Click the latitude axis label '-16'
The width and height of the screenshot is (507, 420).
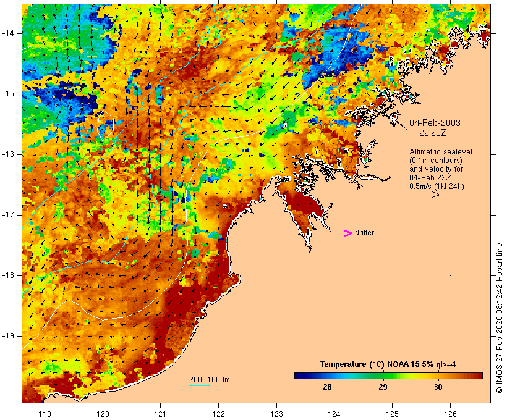click(x=8, y=154)
